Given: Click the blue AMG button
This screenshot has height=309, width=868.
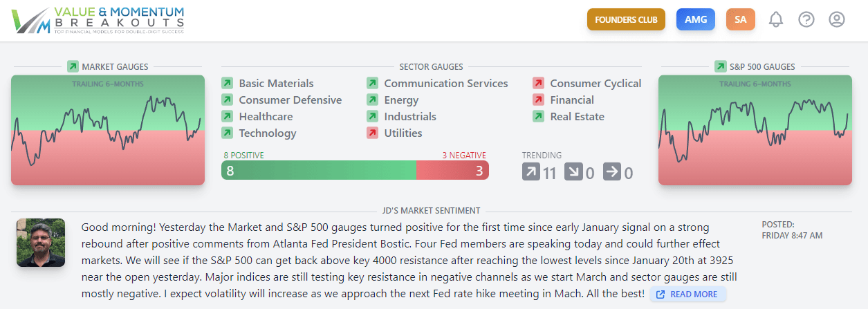Looking at the screenshot, I should click(x=696, y=19).
